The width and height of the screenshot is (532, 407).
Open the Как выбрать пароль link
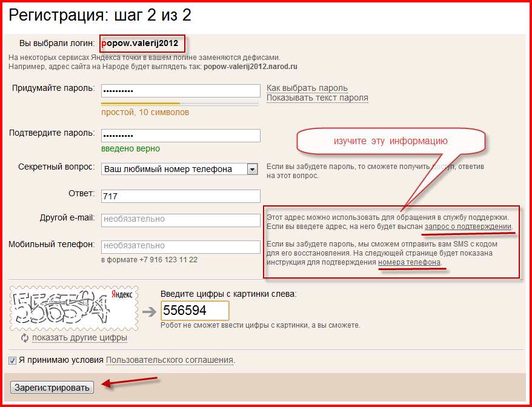(307, 88)
